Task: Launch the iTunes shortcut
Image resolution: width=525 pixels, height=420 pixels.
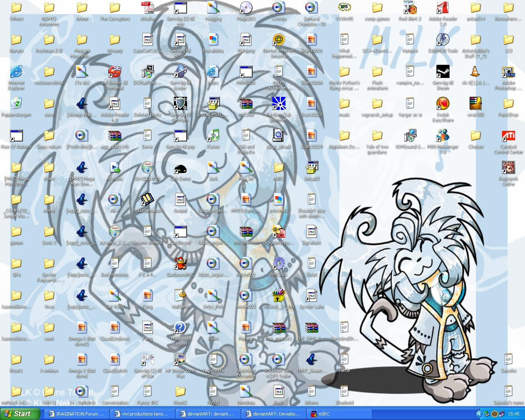Action: (x=213, y=136)
